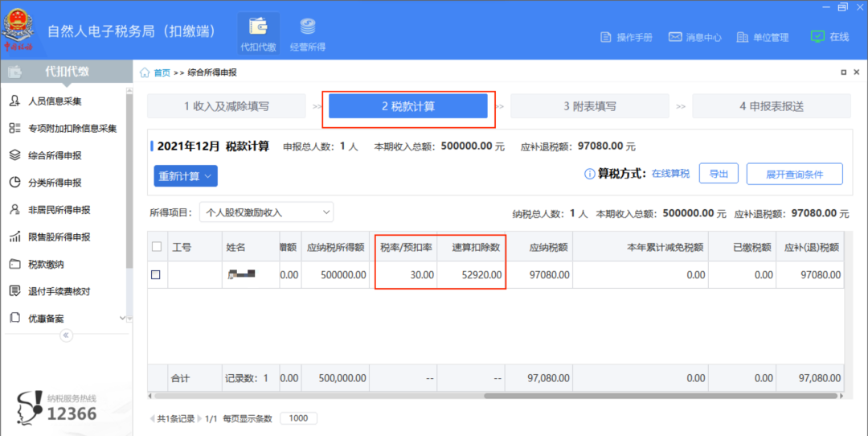Click the 退付手续费核对 sidebar label

pos(59,291)
